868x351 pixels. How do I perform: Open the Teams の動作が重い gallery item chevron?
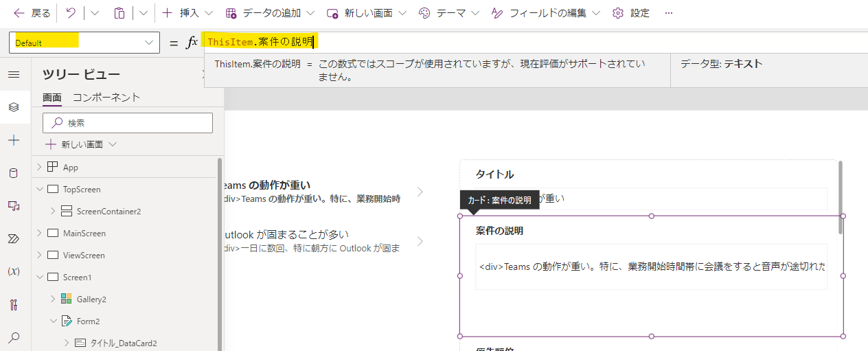(420, 192)
